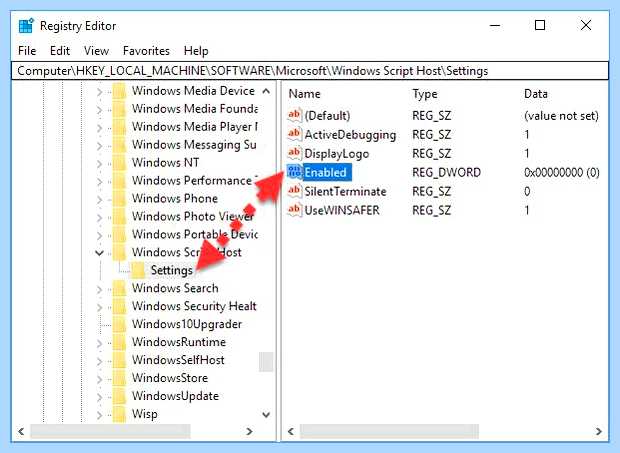Collapse the Windows Script Host key

tap(99, 253)
